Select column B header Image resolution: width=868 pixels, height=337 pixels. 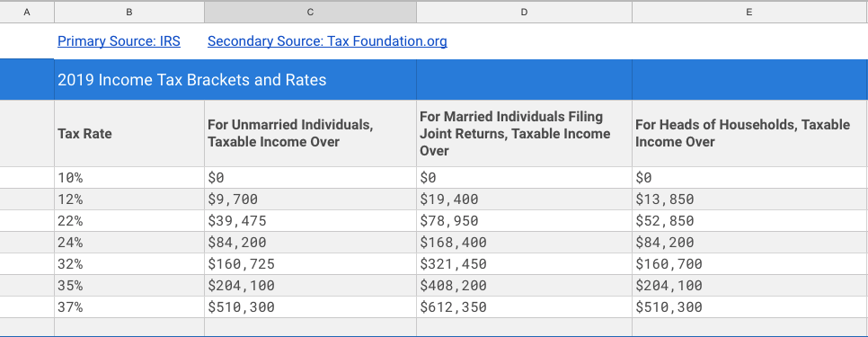[x=129, y=13]
